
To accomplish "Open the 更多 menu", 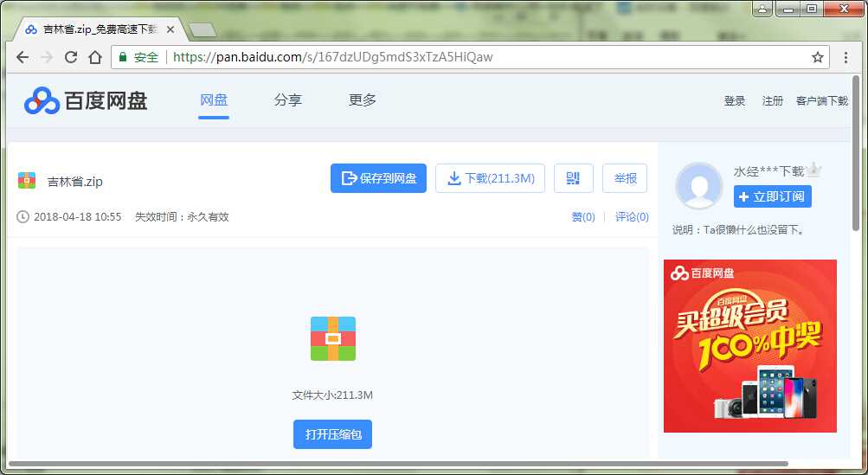I will click(x=363, y=100).
